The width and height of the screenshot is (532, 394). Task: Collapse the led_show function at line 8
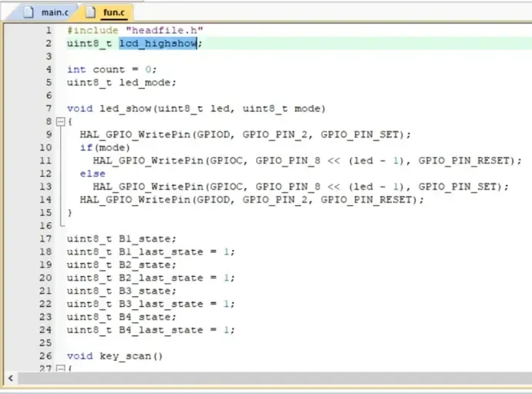60,122
